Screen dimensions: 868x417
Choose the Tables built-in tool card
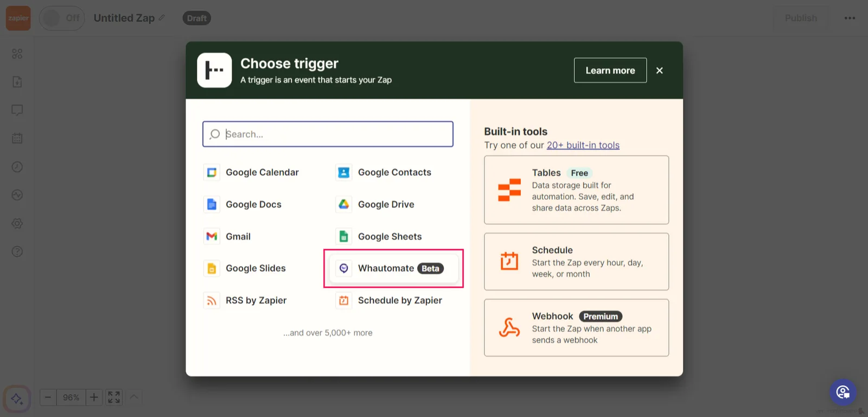point(576,190)
